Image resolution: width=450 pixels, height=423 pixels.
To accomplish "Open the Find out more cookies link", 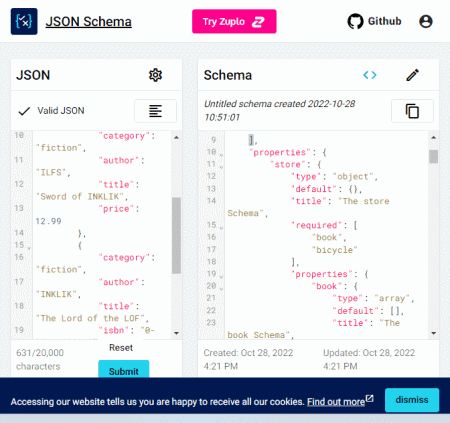I will click(336, 402).
